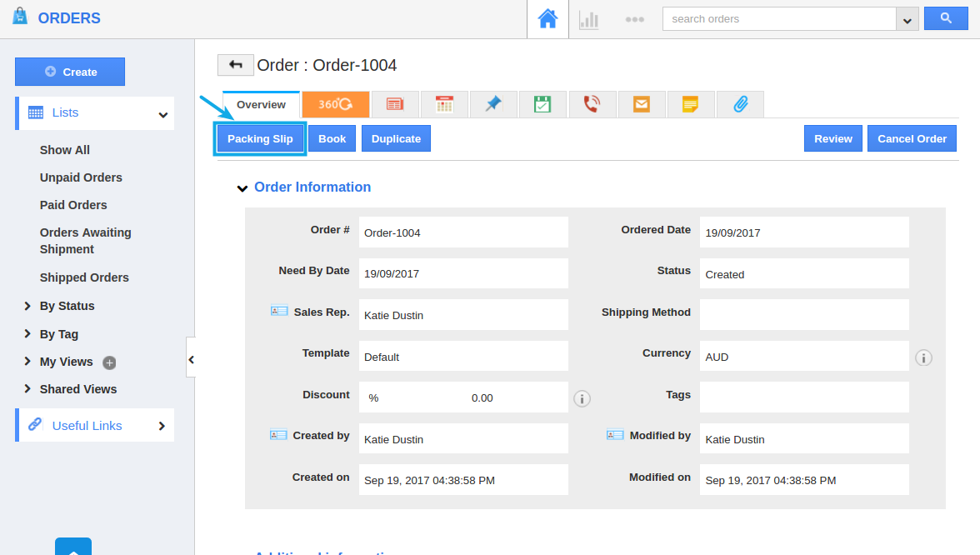Click the Template Default field

coord(463,357)
